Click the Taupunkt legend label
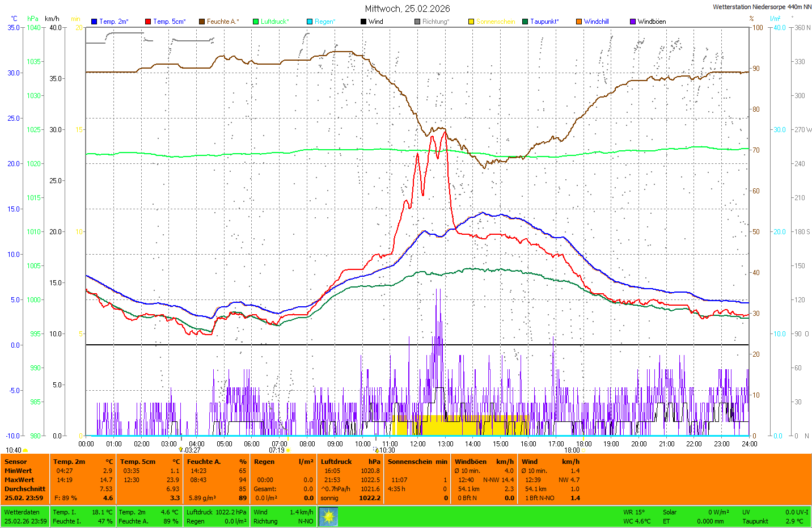Screen dimensions: 812x528 (544, 22)
